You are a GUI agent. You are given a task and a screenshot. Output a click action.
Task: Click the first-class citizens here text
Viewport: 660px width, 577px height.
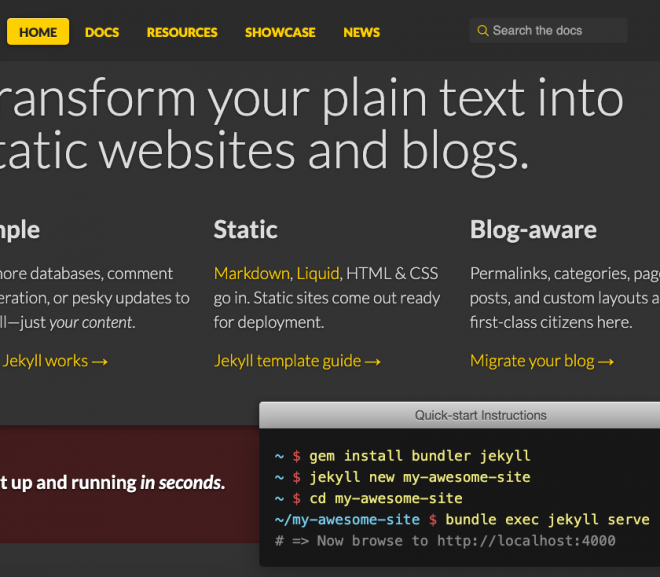(x=551, y=322)
